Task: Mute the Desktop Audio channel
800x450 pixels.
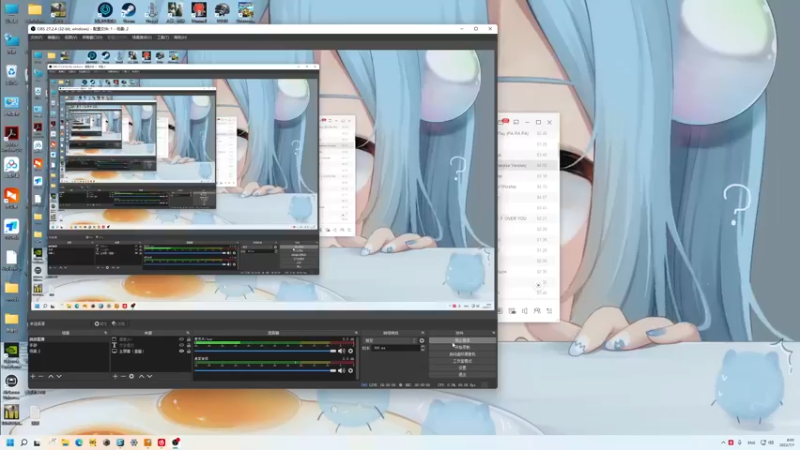Action: pyautogui.click(x=341, y=370)
